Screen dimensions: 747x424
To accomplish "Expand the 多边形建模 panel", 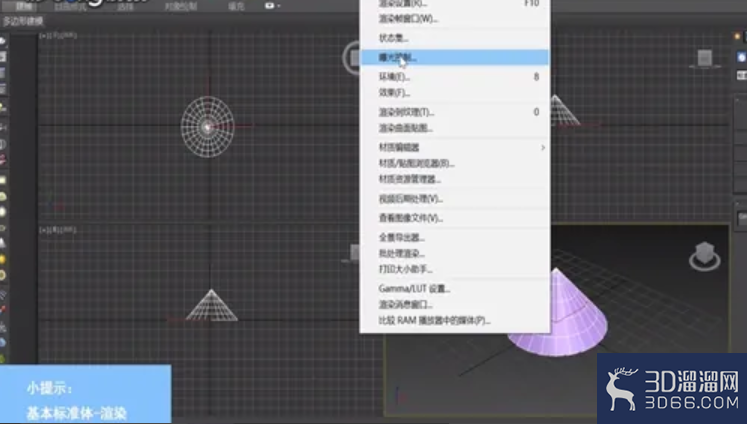I will tap(23, 21).
